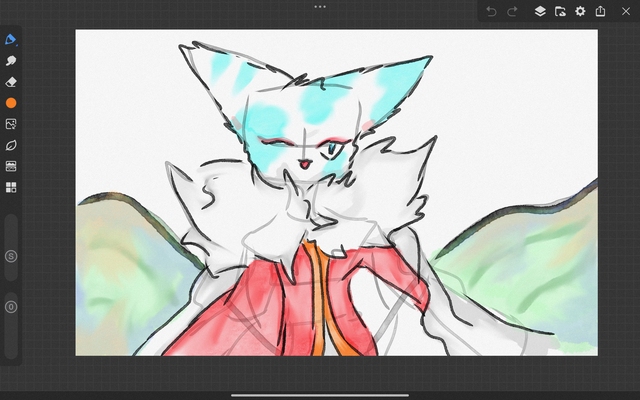Undo the last stroke
Viewport: 640px width, 400px height.
(491, 11)
